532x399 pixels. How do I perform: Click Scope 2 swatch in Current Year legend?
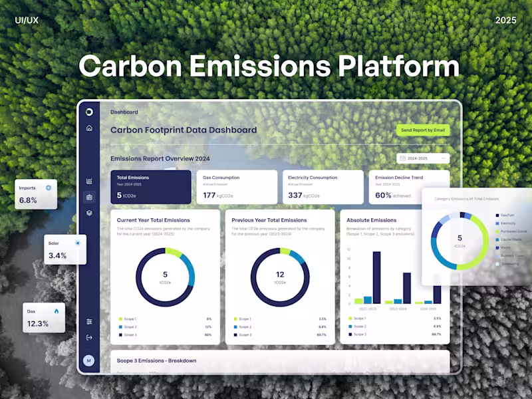click(x=120, y=327)
